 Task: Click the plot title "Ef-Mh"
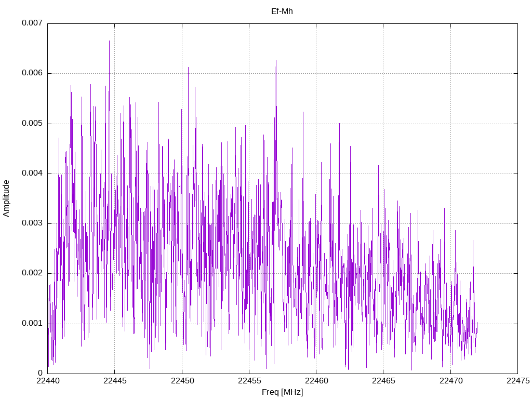pos(282,11)
